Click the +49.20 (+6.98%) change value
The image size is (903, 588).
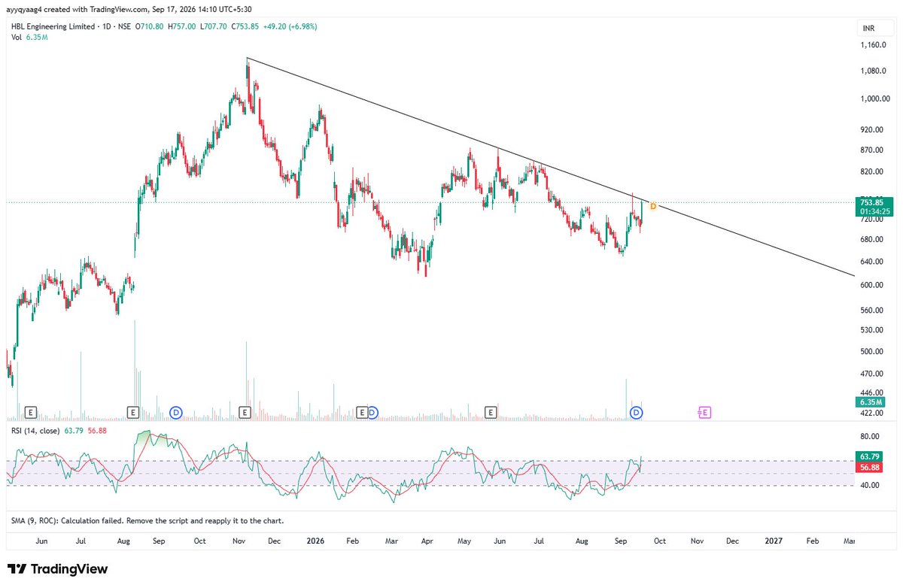coord(290,26)
